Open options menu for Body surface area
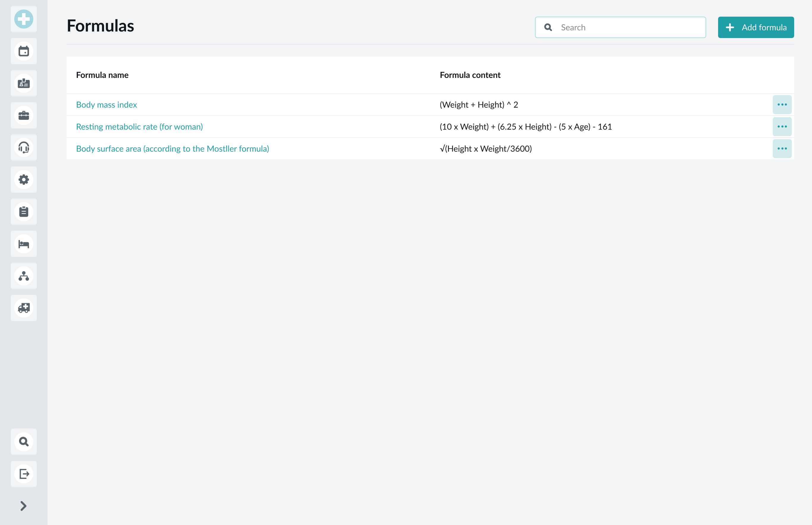The image size is (812, 525). tap(782, 149)
